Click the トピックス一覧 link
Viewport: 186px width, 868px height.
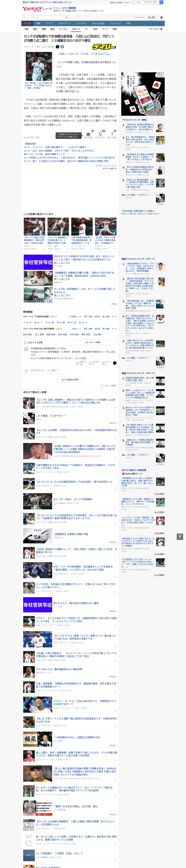[155, 29]
